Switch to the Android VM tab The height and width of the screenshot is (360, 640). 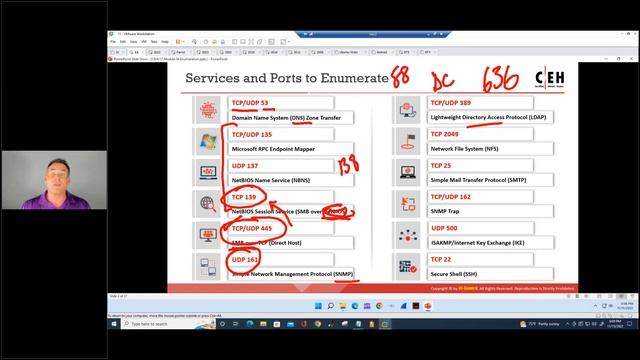[381, 52]
